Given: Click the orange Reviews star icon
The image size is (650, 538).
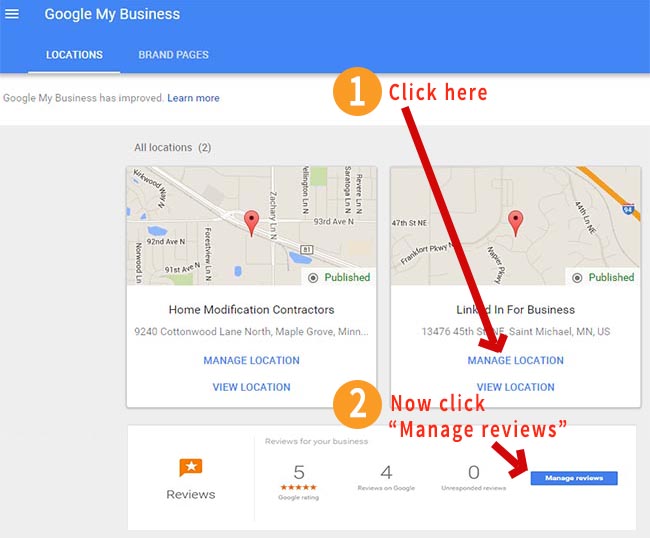Looking at the screenshot, I should (191, 467).
